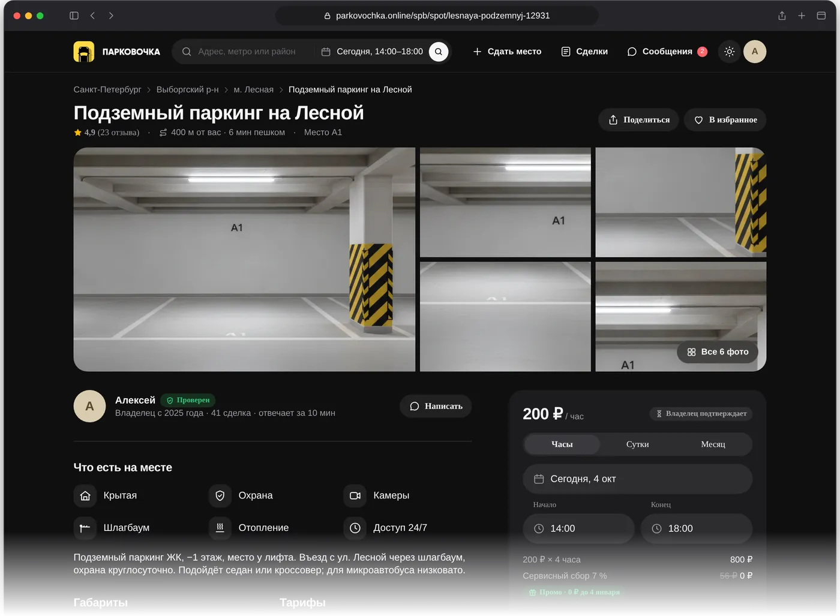Message the owner with Написать button
840x616 pixels.
pyautogui.click(x=436, y=406)
